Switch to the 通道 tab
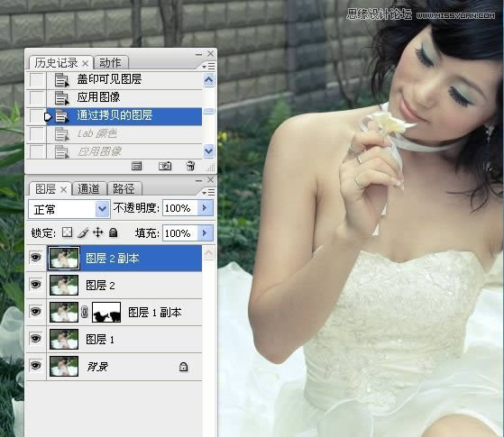504x437 pixels. click(88, 188)
